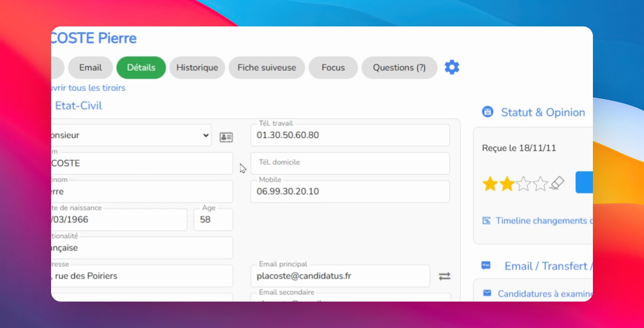The width and height of the screenshot is (644, 328).
Task: Click the Age field showing 58
Action: [213, 220]
